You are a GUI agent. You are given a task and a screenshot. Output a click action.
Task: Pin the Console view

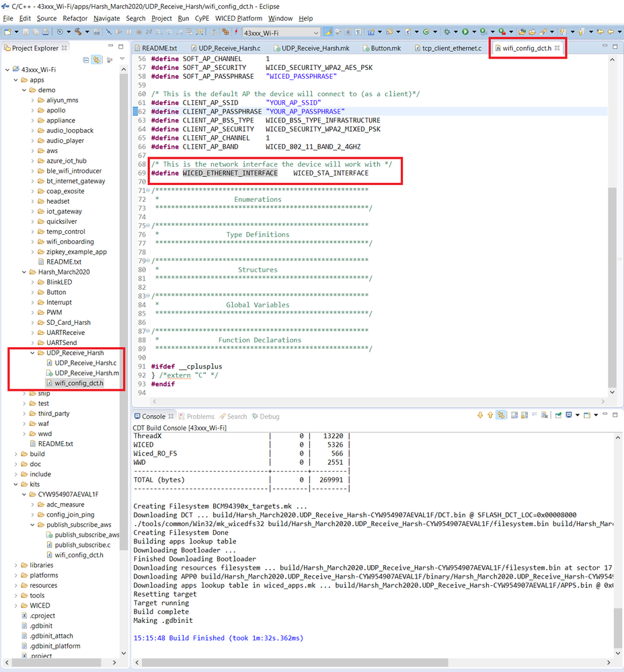click(559, 415)
